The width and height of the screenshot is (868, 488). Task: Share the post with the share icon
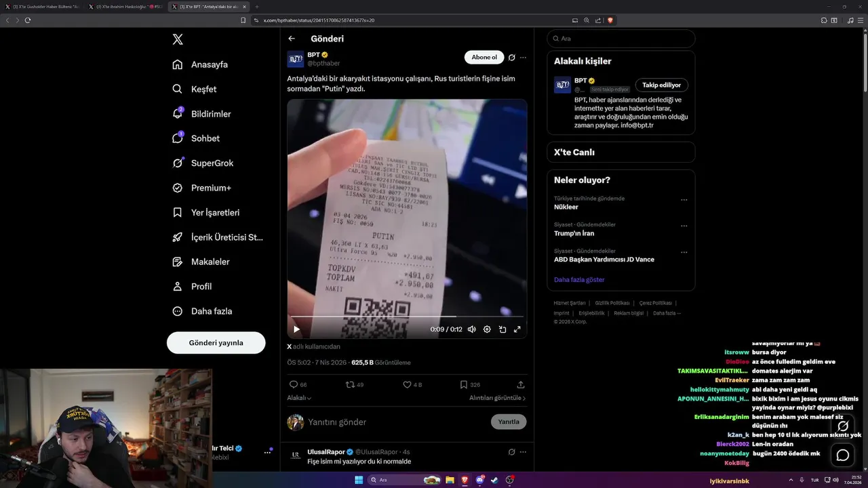click(x=521, y=384)
